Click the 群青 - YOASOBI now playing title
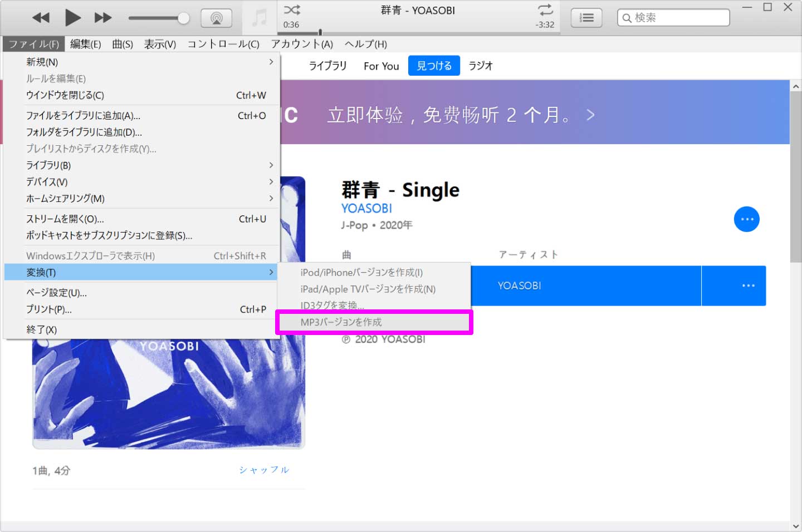The height and width of the screenshot is (532, 802). [418, 10]
